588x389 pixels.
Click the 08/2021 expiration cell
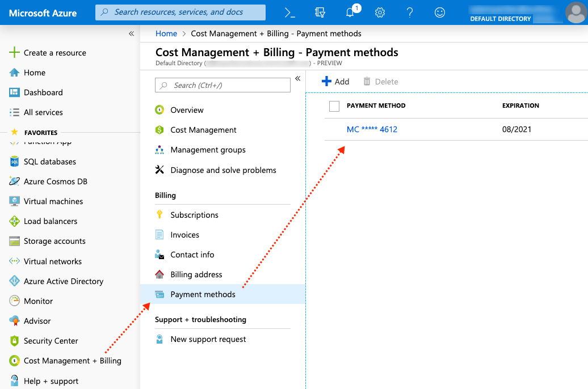(x=516, y=129)
